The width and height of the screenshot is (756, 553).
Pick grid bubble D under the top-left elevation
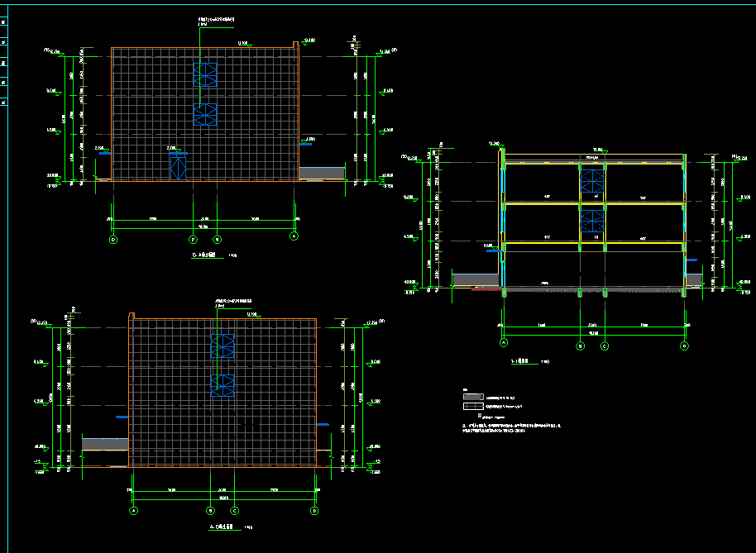coord(113,239)
